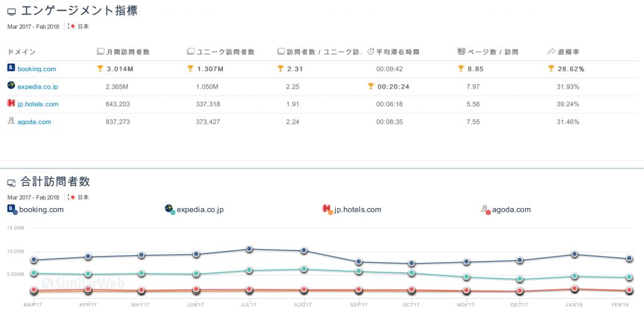644x327 pixels.
Task: Click booking.com JUL'17 peak data point
Action: [250, 249]
